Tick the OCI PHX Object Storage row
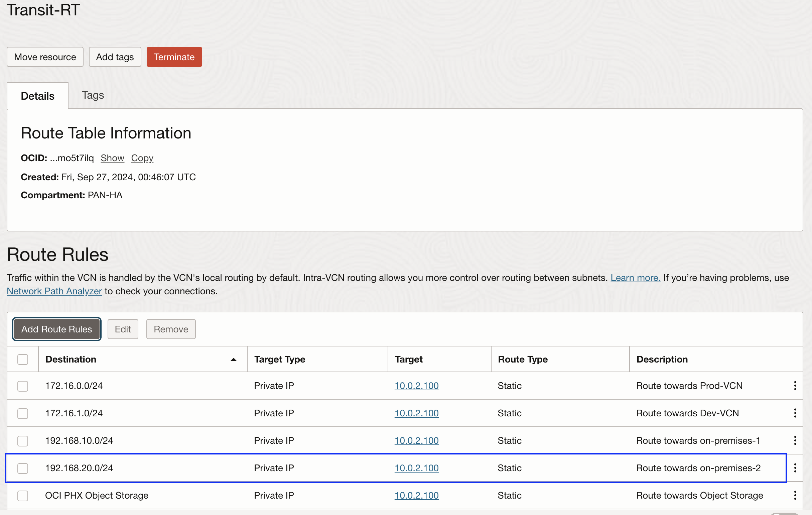812x515 pixels. point(23,495)
